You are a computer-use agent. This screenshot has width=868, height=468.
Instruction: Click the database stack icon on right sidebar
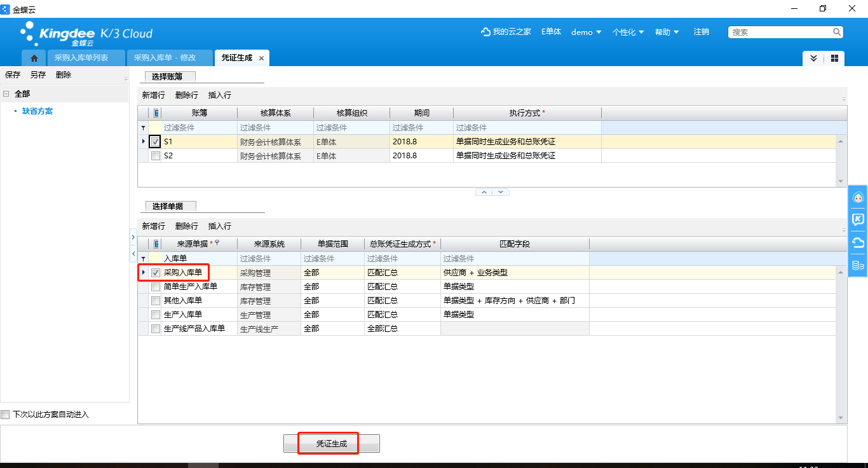click(858, 265)
